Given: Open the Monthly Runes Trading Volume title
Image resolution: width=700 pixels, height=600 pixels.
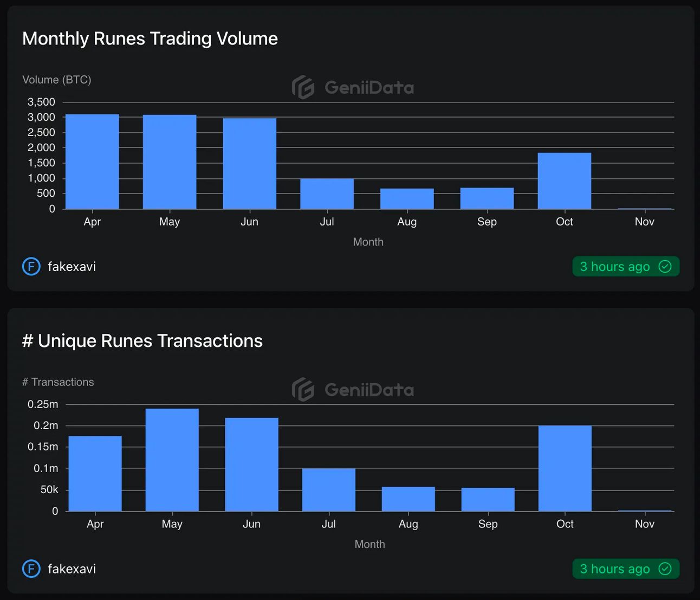Looking at the screenshot, I should point(150,38).
